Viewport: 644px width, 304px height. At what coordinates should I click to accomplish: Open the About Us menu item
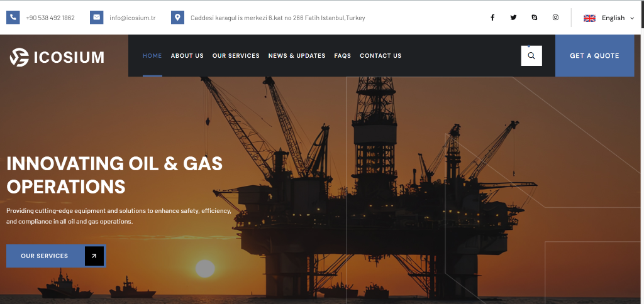(187, 56)
